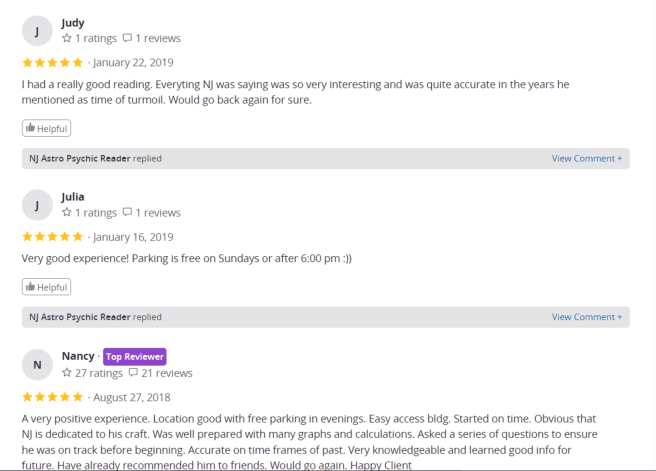Click the five-star rating on Judy's review

coord(53,62)
